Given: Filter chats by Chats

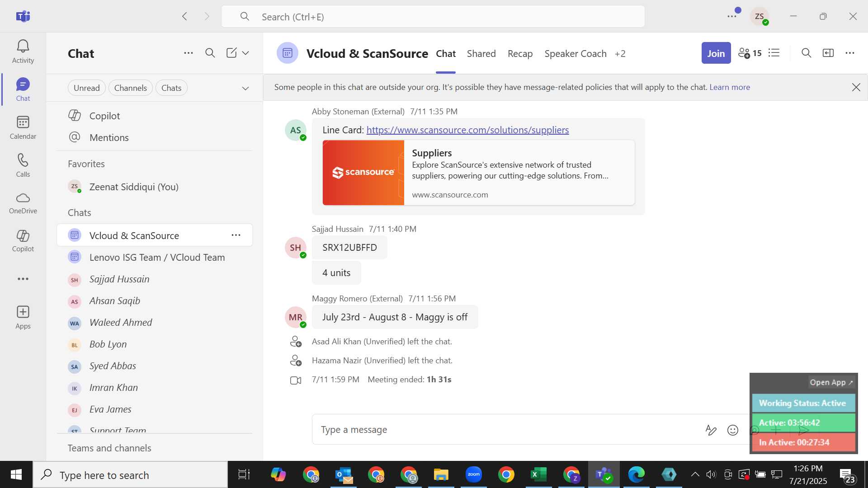Looking at the screenshot, I should pos(171,88).
